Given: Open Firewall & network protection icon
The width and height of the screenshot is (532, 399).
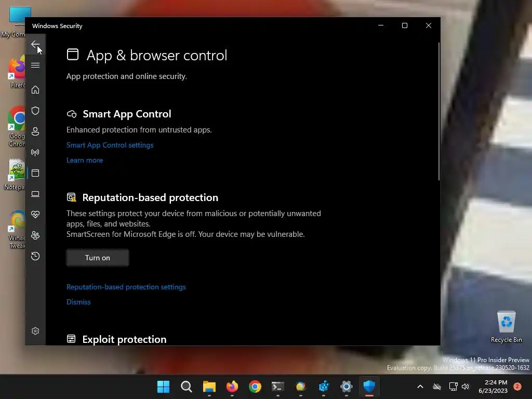Looking at the screenshot, I should tap(35, 152).
